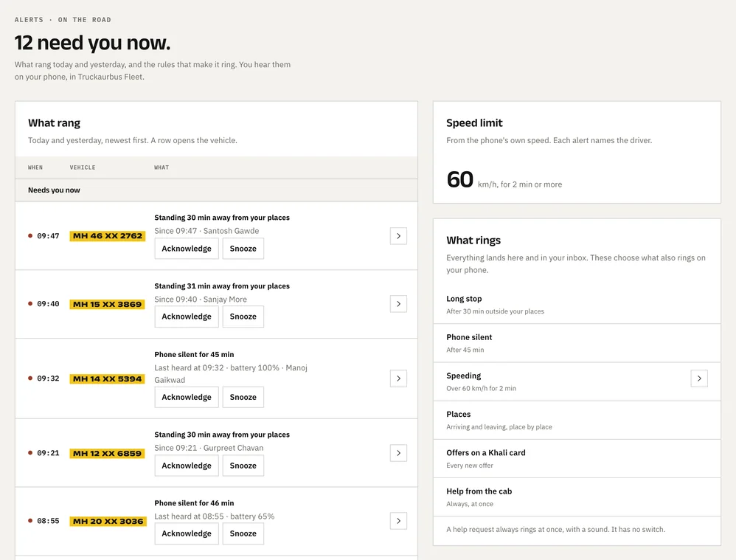736x560 pixels.
Task: Acknowledge the MH 20 XX 3036 alert
Action: click(187, 533)
